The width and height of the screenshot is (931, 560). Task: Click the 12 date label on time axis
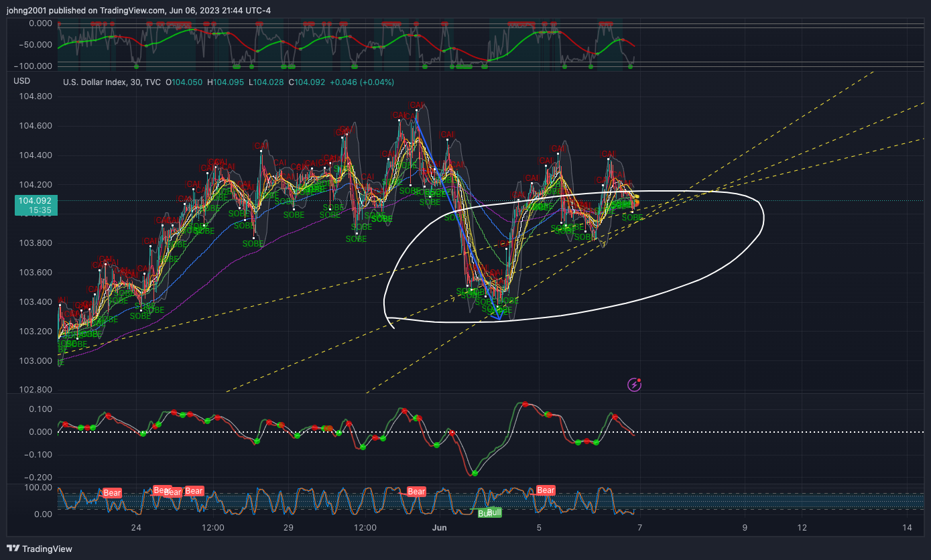pyautogui.click(x=802, y=528)
